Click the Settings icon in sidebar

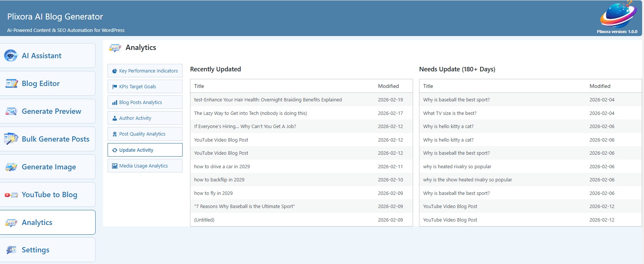(x=11, y=250)
